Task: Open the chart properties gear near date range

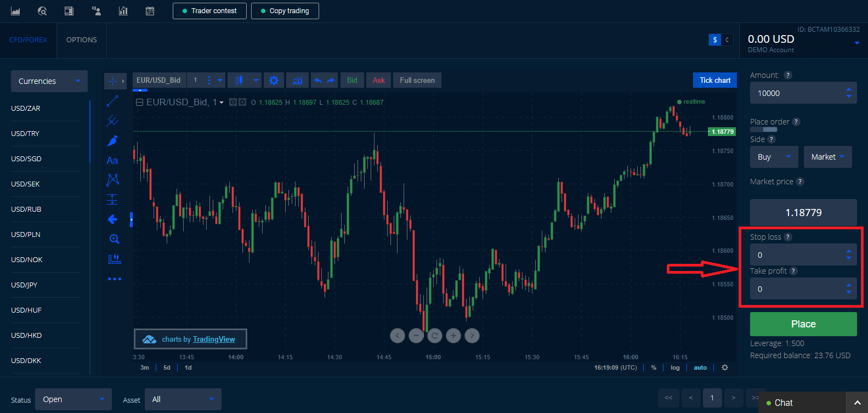Action: (725, 367)
